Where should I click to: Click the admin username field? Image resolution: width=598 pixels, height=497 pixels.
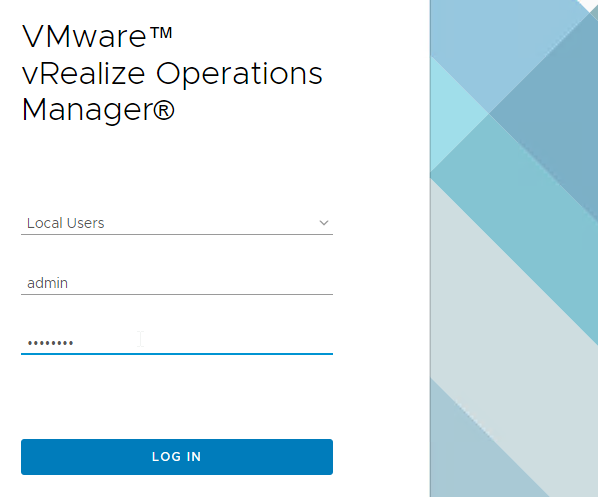click(177, 283)
